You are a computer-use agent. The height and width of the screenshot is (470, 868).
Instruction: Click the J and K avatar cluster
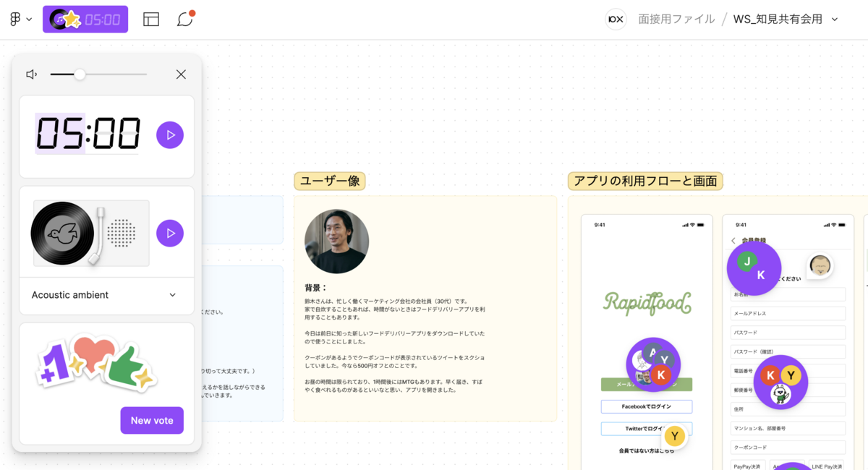(754, 268)
